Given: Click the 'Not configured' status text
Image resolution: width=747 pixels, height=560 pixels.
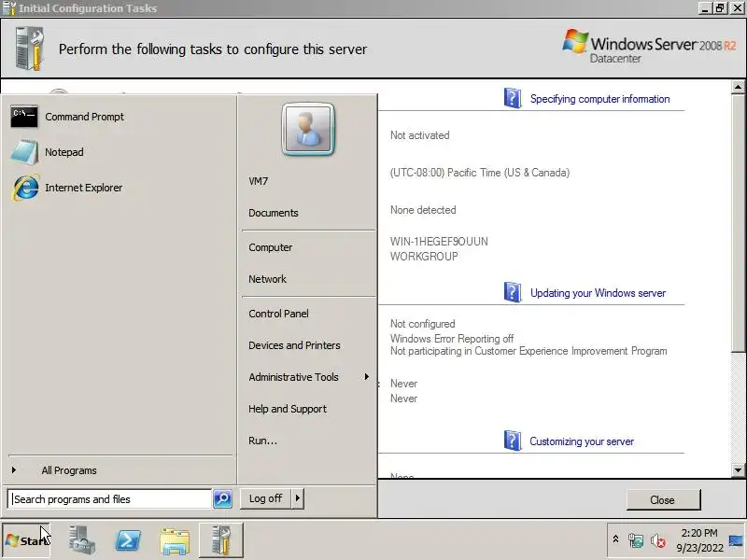Looking at the screenshot, I should pos(423,324).
